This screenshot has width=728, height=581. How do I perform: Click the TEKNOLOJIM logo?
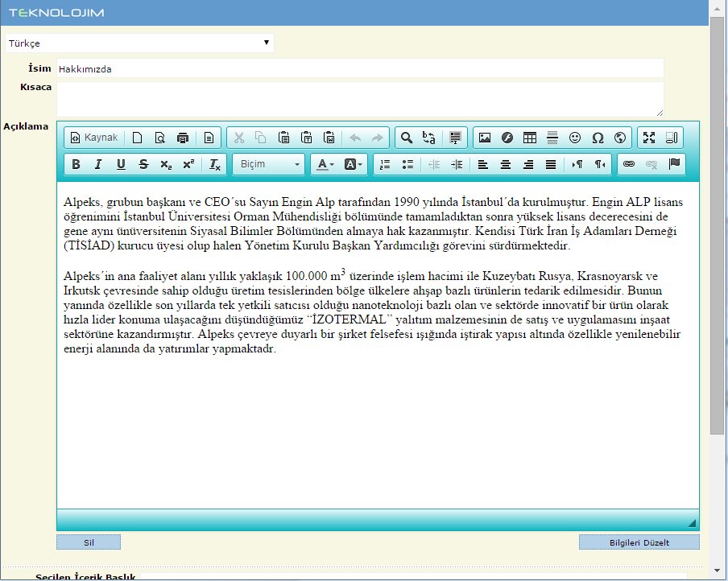click(56, 13)
